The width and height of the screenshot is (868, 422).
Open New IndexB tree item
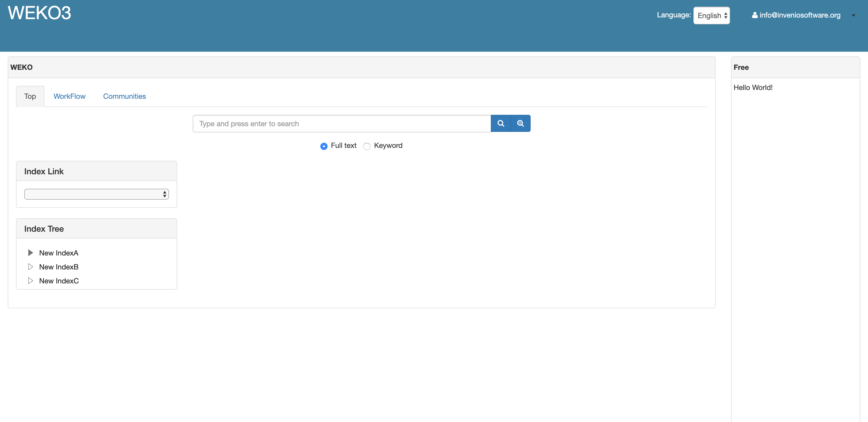pos(59,267)
